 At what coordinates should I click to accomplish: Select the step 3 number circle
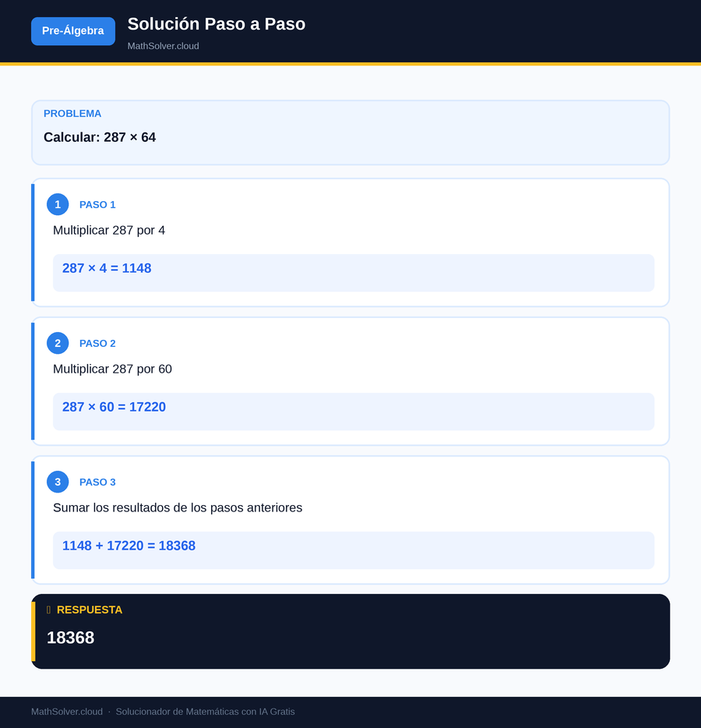click(58, 482)
